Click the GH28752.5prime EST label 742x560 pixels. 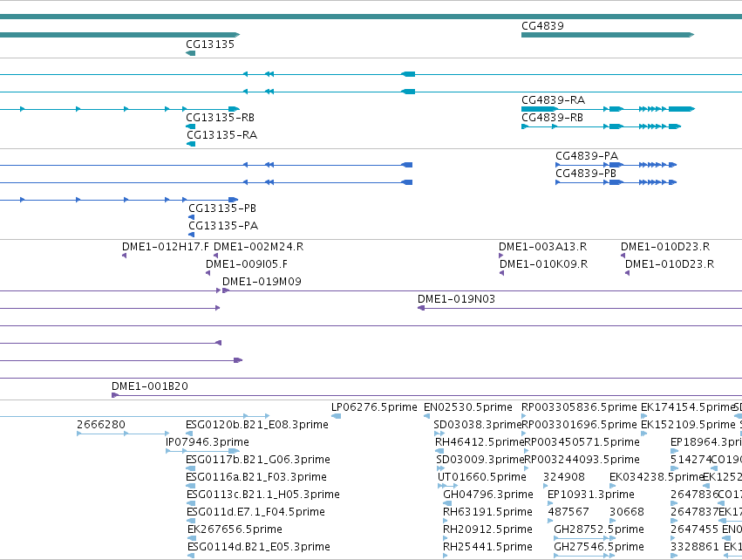click(x=599, y=529)
